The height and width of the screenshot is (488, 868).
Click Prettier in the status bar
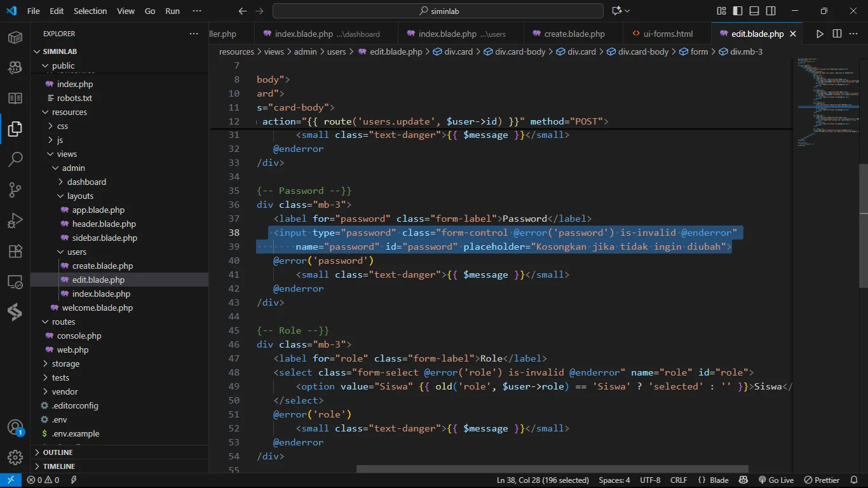click(822, 480)
